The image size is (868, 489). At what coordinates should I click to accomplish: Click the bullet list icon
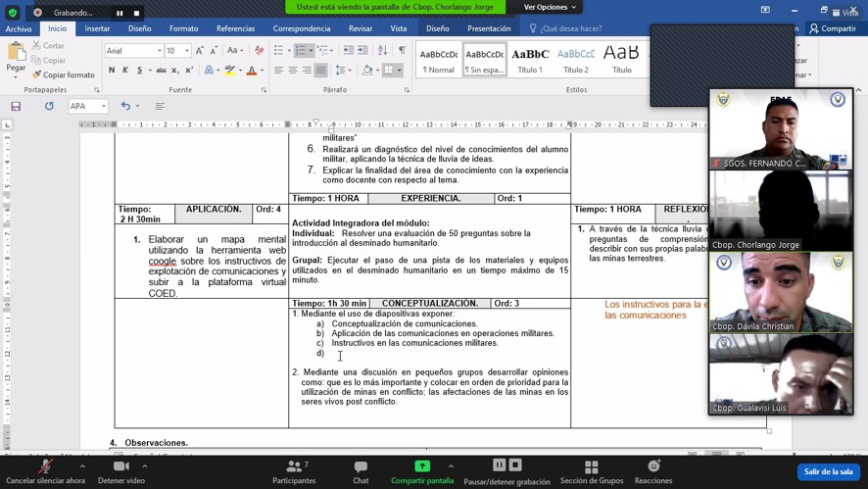click(x=278, y=50)
